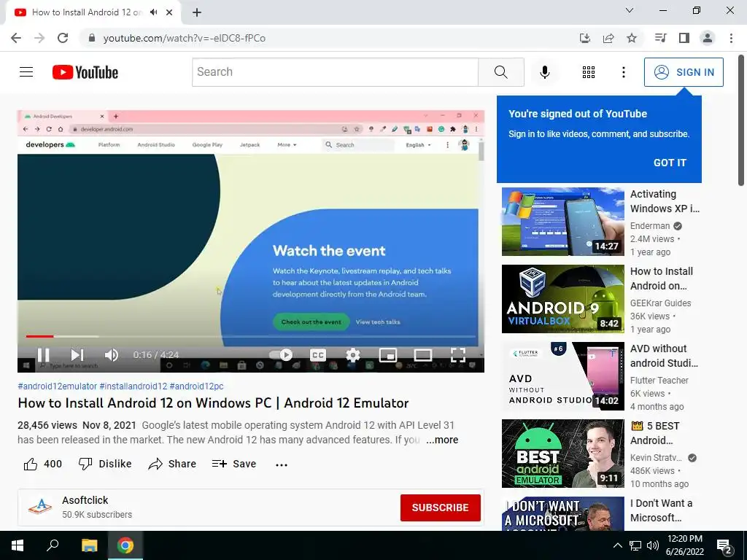Close the YouTube tab
Viewport: 747px width, 560px height.
pyautogui.click(x=169, y=12)
